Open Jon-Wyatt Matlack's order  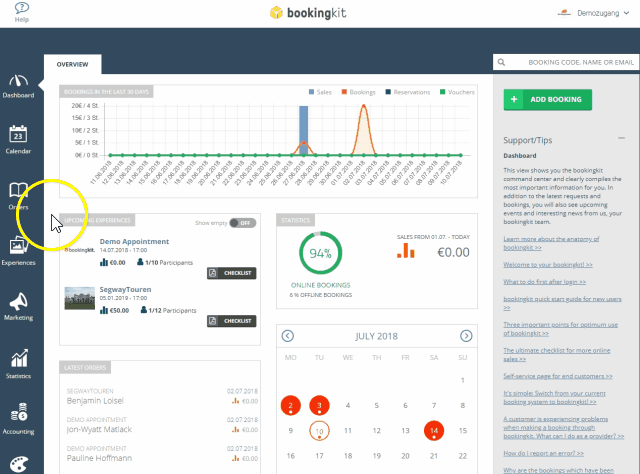coord(162,425)
